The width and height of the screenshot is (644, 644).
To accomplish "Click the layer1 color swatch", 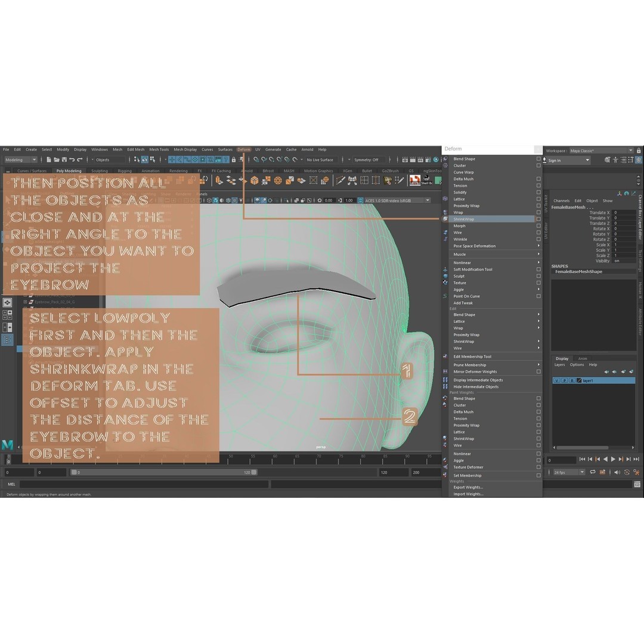I will point(579,380).
